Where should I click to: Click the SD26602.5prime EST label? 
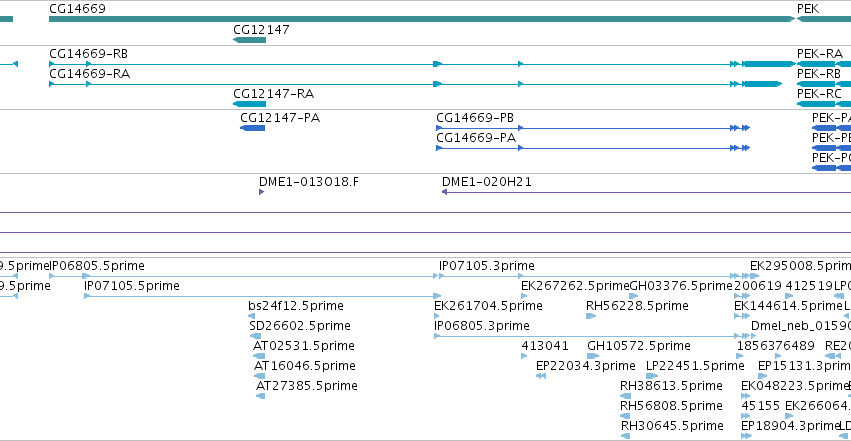[300, 326]
